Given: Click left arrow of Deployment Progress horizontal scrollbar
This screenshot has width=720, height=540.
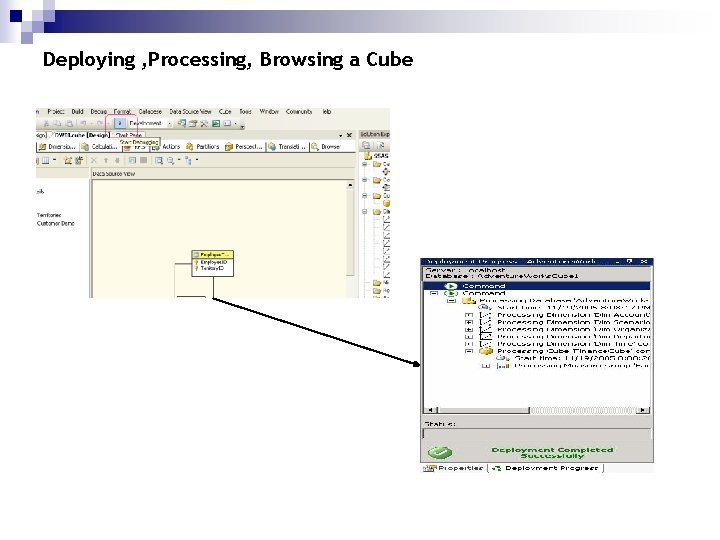Looking at the screenshot, I should pos(431,410).
